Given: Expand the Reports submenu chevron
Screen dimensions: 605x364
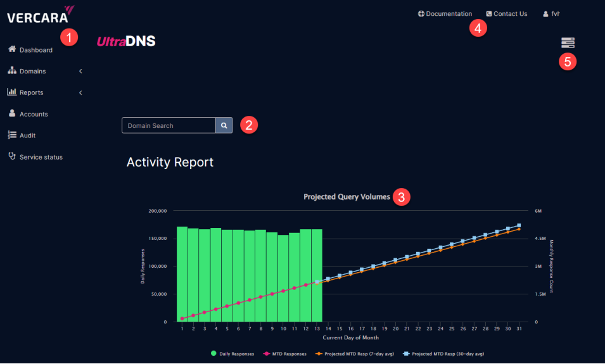Looking at the screenshot, I should [80, 93].
